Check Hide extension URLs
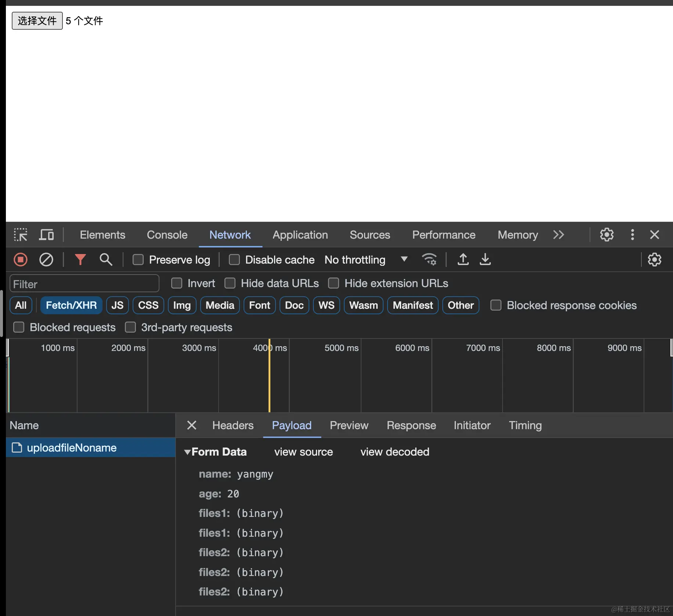This screenshot has height=616, width=673. pos(334,283)
